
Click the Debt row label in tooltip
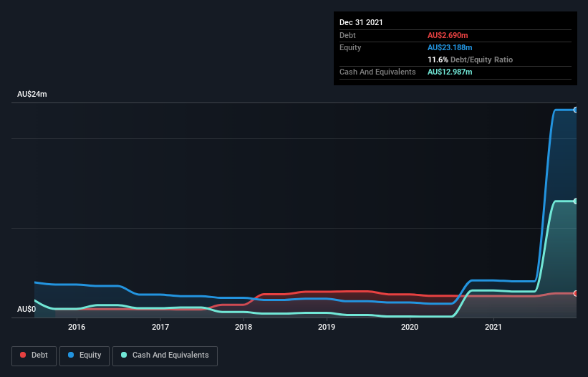347,35
